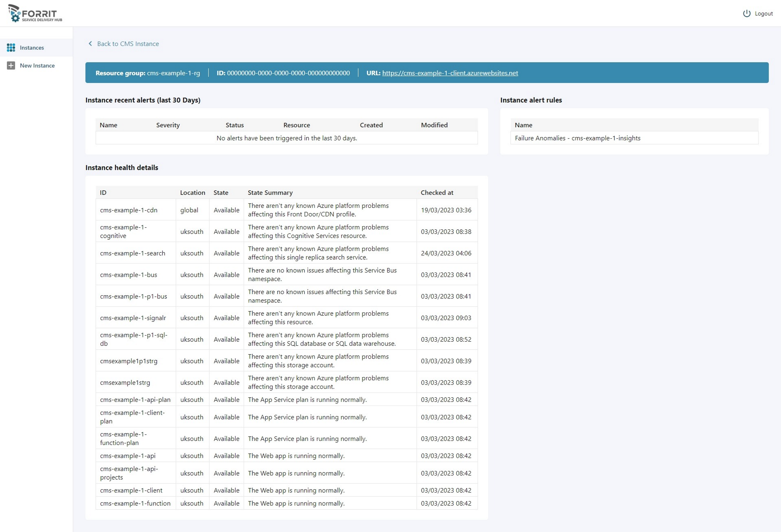Click the New Instance plus icon

tap(11, 65)
